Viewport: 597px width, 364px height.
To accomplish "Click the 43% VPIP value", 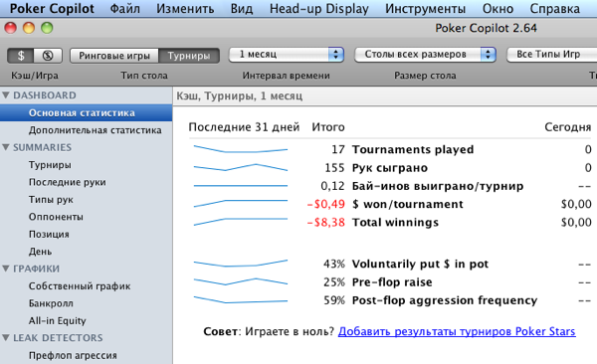I will point(334,264).
